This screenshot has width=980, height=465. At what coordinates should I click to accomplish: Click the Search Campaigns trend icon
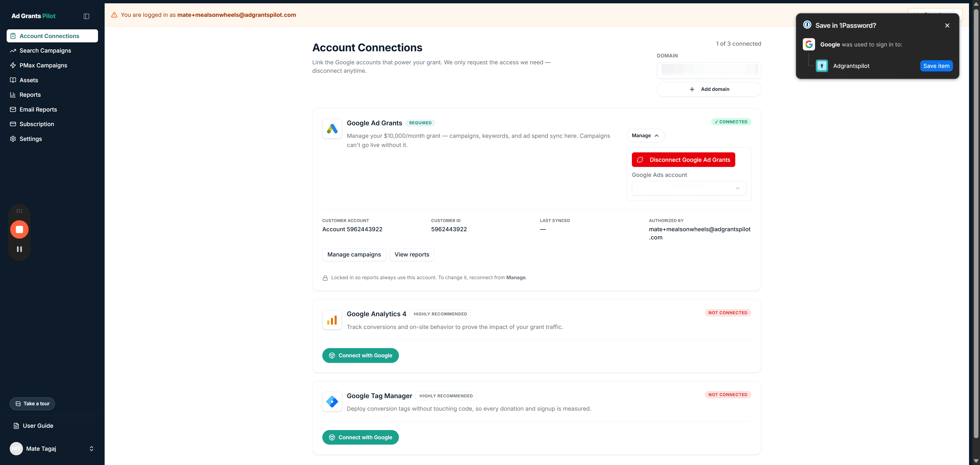click(13, 51)
